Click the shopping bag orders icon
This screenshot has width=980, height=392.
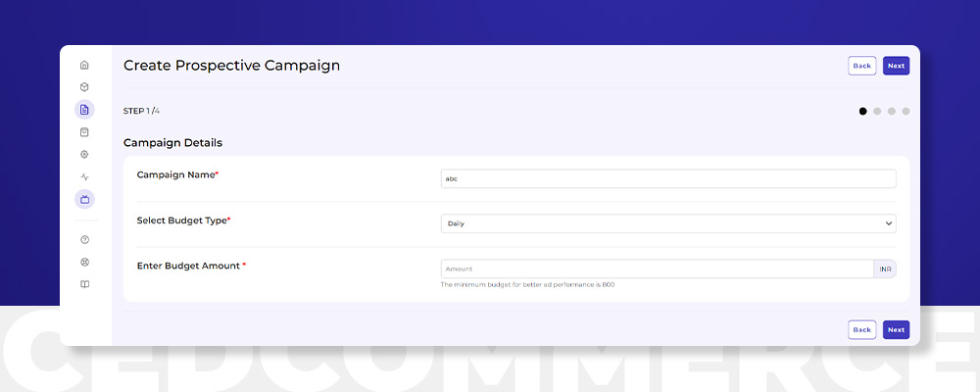point(84,132)
